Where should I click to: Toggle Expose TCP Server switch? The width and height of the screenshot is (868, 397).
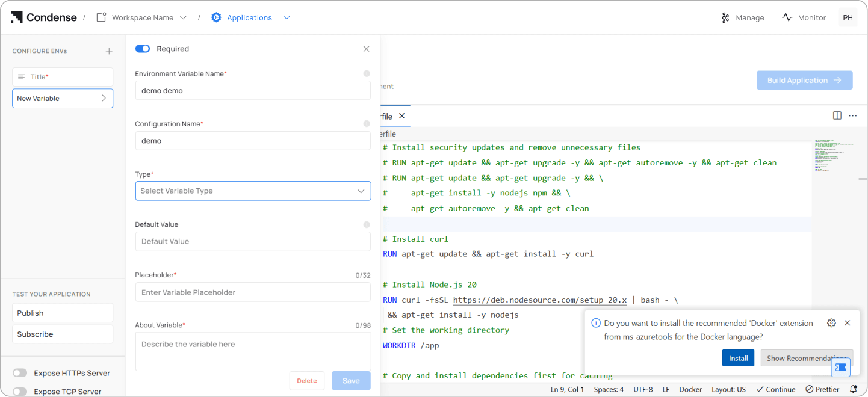pyautogui.click(x=20, y=392)
